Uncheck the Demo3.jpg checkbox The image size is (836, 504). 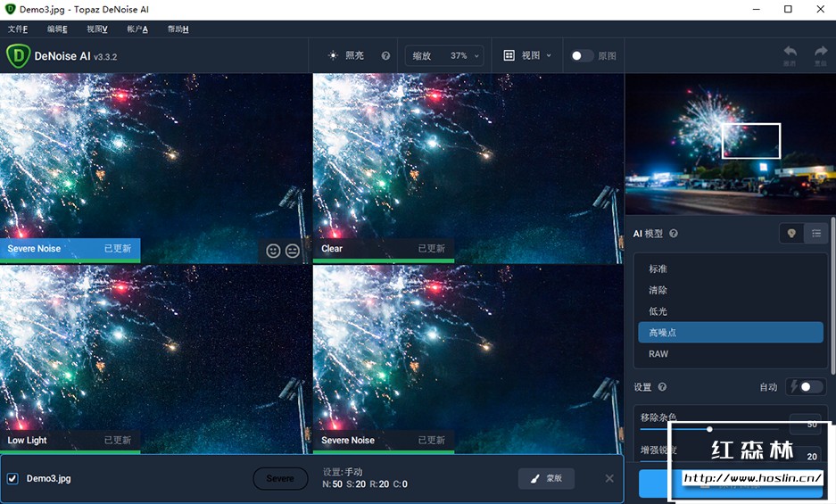click(12, 478)
